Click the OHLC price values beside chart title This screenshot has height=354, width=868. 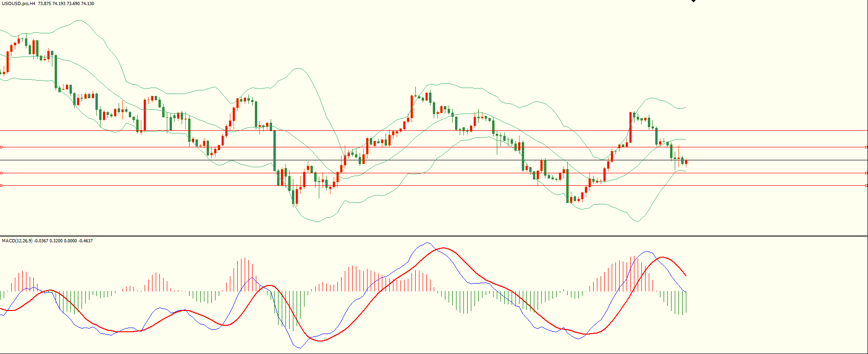(66, 3)
